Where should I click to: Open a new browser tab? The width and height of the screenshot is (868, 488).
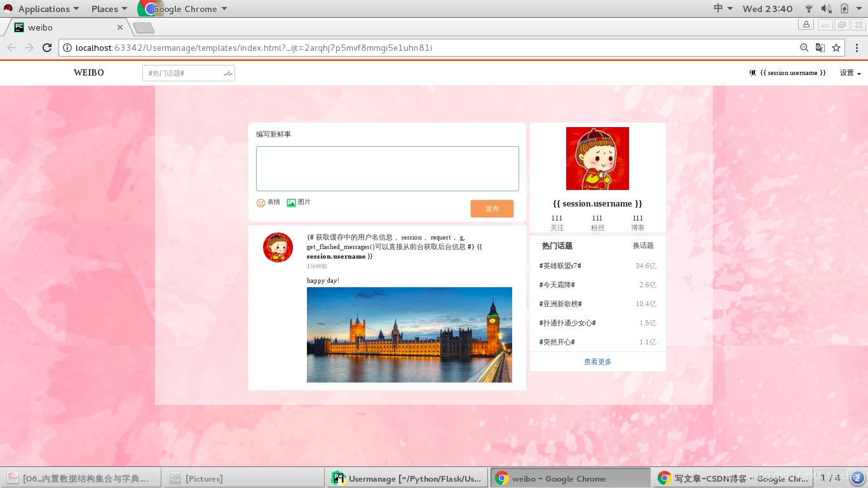pyautogui.click(x=144, y=28)
